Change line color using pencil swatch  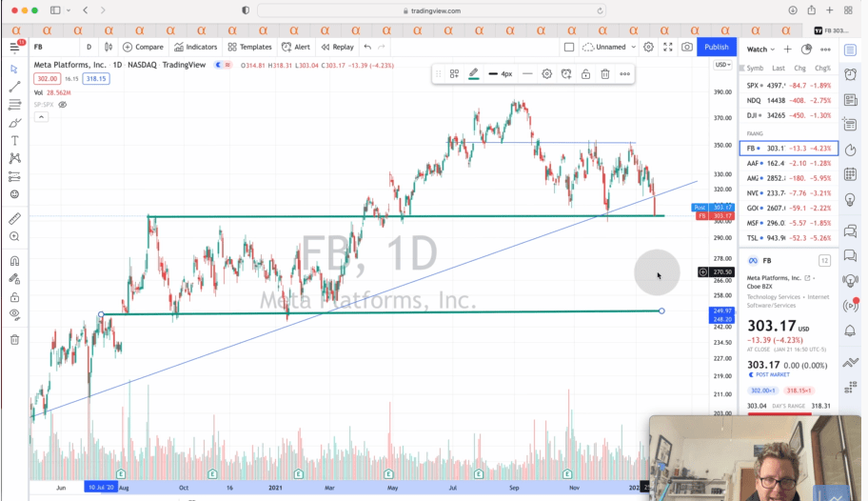(x=474, y=73)
